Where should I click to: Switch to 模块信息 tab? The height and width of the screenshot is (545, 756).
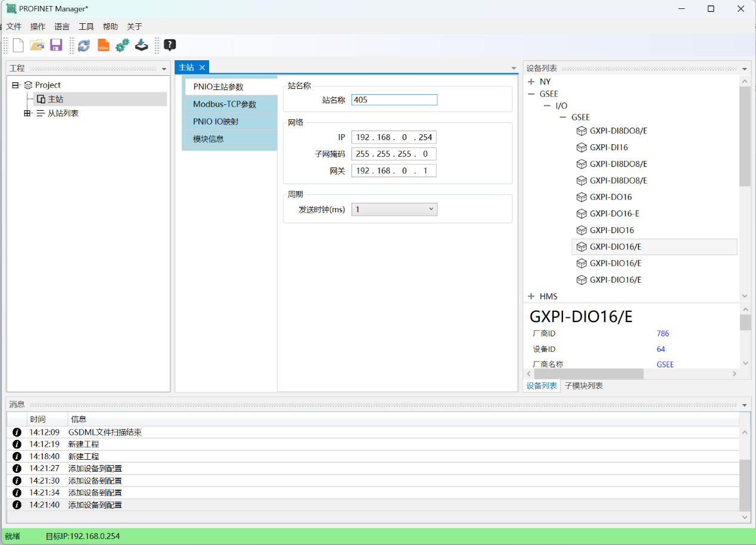click(x=230, y=139)
